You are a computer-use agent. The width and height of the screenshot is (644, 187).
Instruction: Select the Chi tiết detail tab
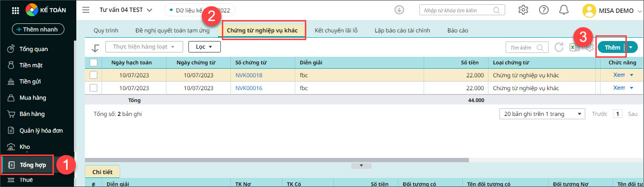(x=102, y=172)
